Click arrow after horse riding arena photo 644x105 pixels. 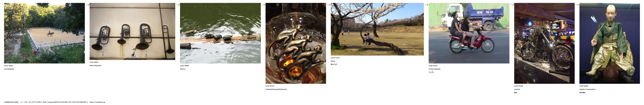[87, 5]
